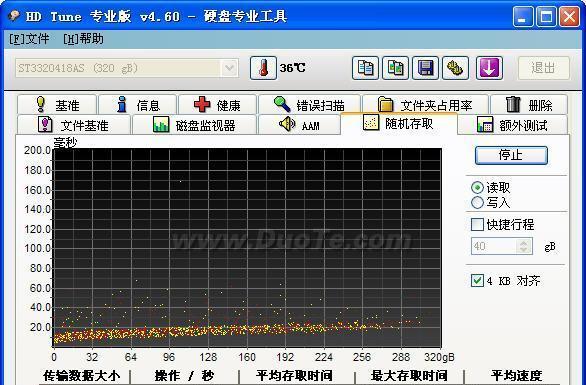Select the 随机存取 random access tab
Screen dimensions: 586x385
(399, 123)
